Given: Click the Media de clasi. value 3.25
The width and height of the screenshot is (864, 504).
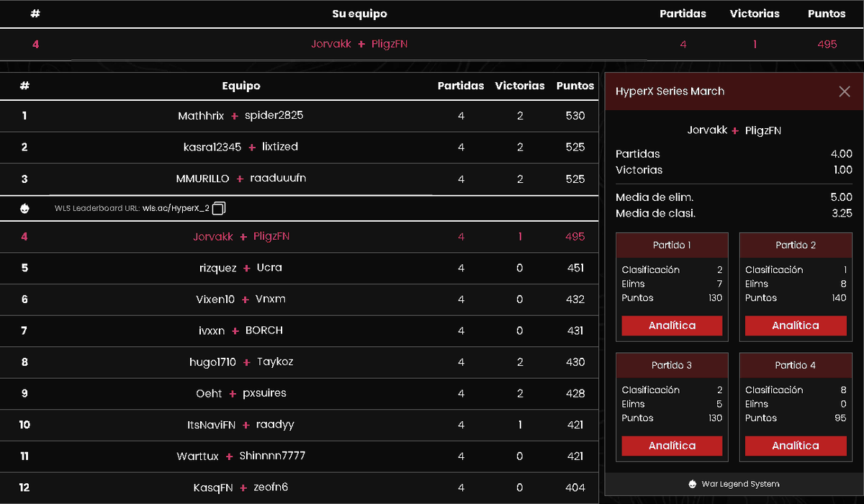Looking at the screenshot, I should (841, 213).
